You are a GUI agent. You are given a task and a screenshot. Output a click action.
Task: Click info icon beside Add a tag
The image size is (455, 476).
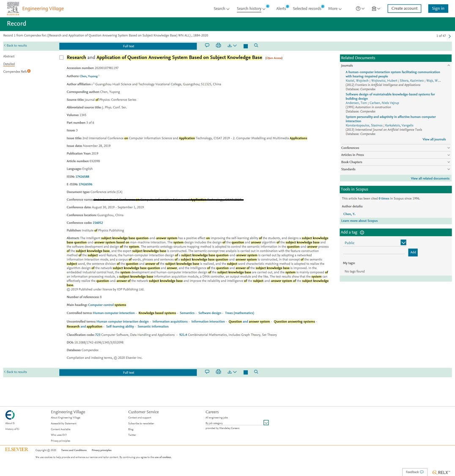point(362,233)
